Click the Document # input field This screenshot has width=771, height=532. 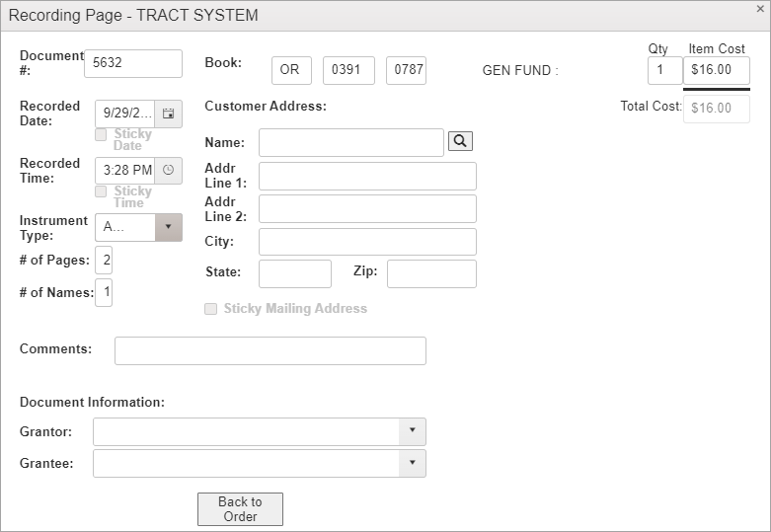133,63
